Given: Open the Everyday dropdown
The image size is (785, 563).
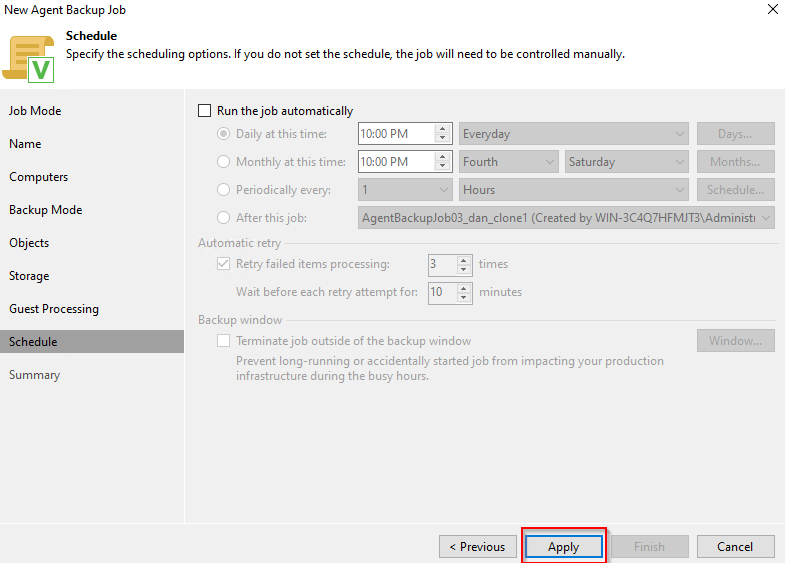Looking at the screenshot, I should (x=573, y=134).
